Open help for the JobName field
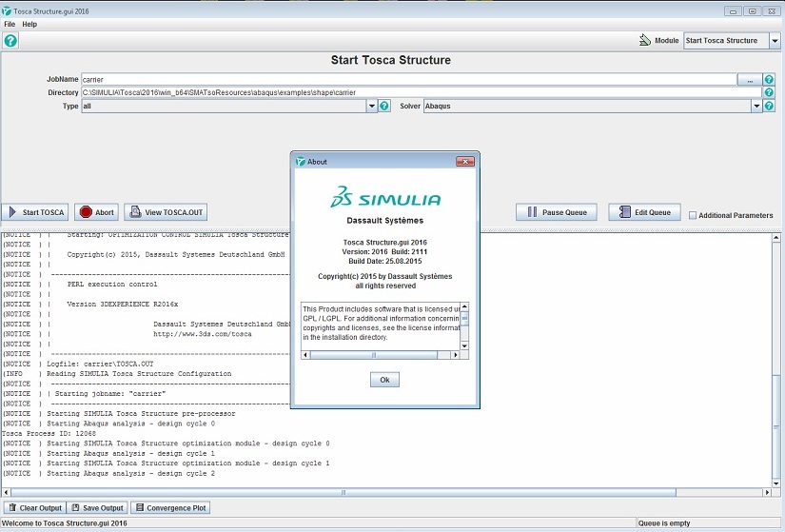This screenshot has width=785, height=532. click(x=769, y=79)
